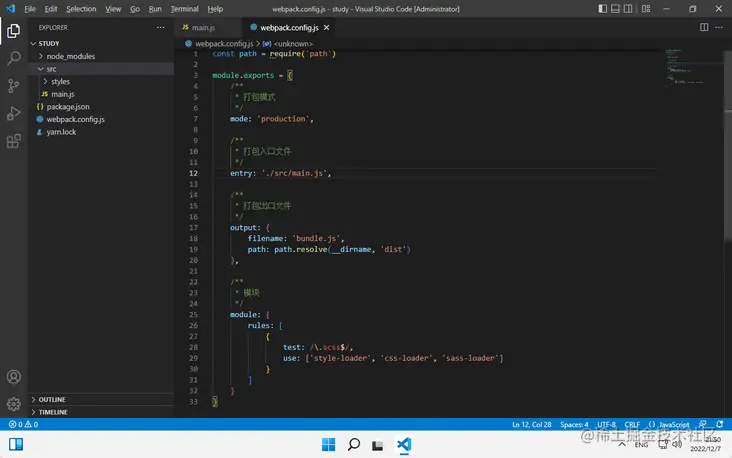The image size is (732, 458).
Task: Click the VS Code logo in title bar
Action: 10,8
